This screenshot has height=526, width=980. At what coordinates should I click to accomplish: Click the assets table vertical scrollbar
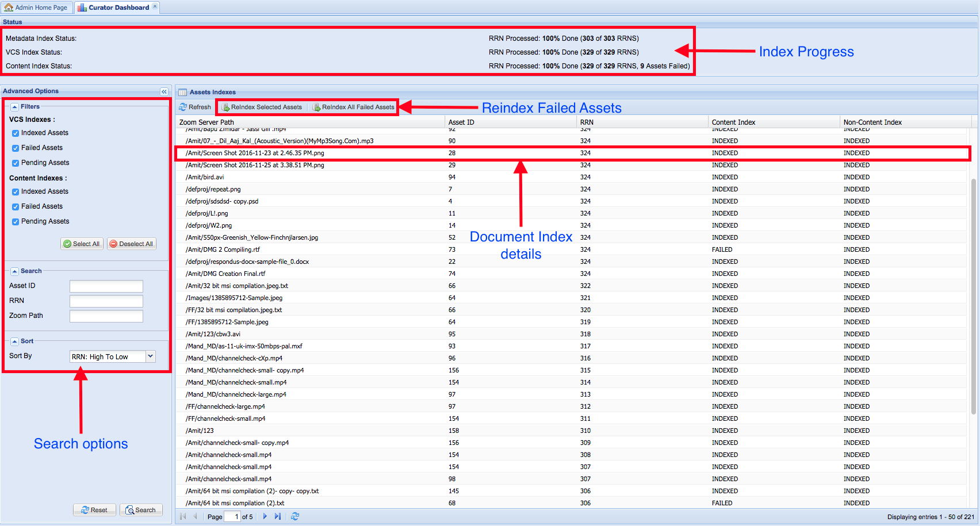point(974,296)
